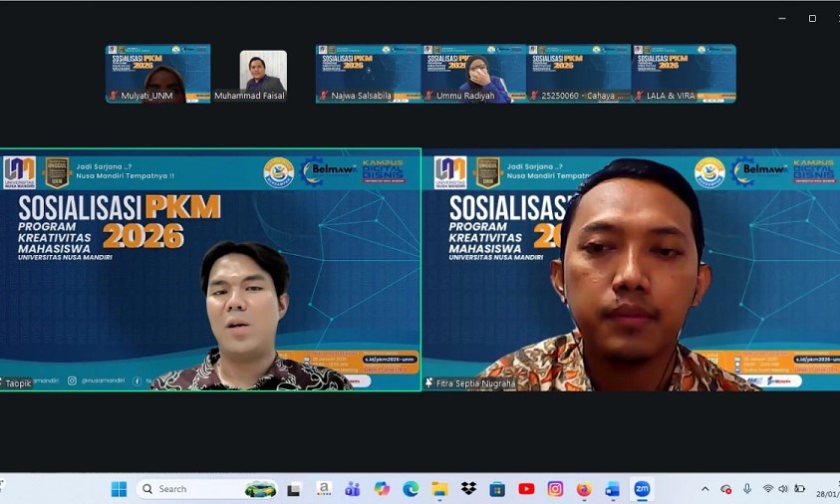This screenshot has height=504, width=840.
Task: Open Microsoft Store from the taskbar
Action: (497, 489)
